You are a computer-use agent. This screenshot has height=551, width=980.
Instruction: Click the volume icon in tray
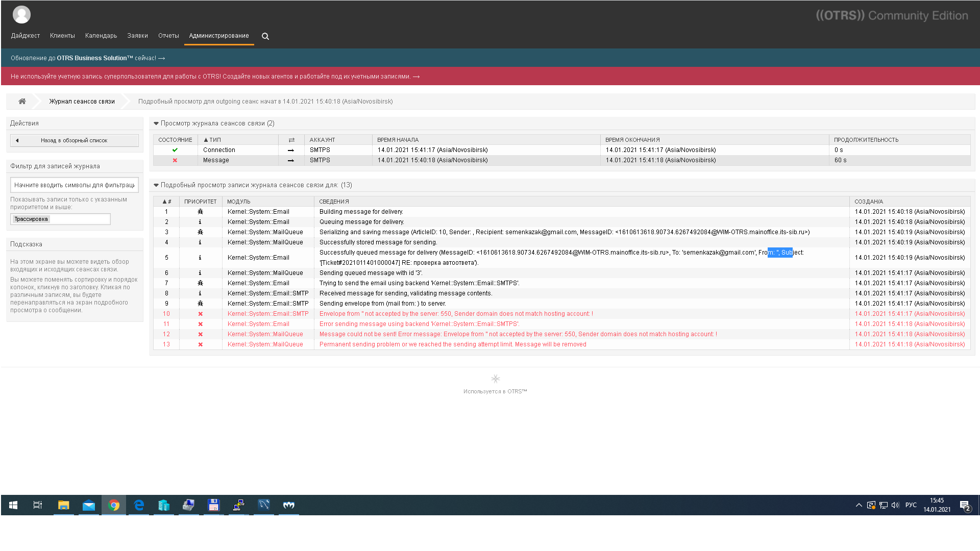[x=895, y=505]
